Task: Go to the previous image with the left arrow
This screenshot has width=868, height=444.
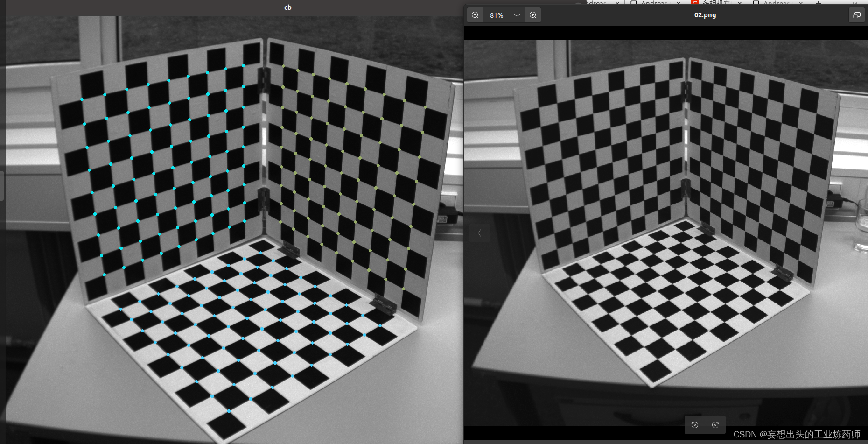Action: (x=479, y=233)
